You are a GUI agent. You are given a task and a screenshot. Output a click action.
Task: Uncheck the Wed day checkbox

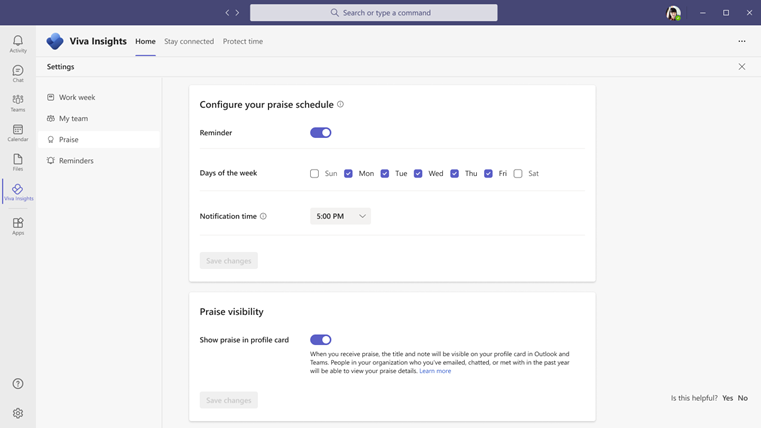(418, 174)
